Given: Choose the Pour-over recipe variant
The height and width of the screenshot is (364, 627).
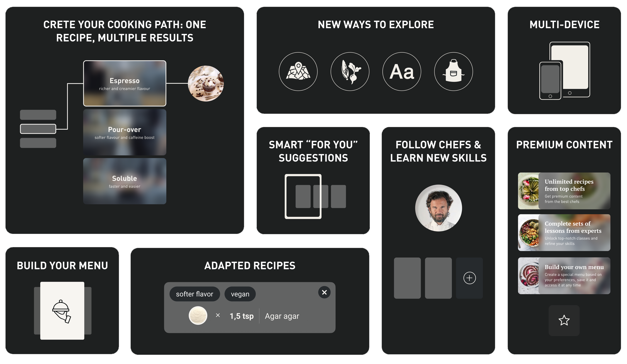Looking at the screenshot, I should pos(125,132).
